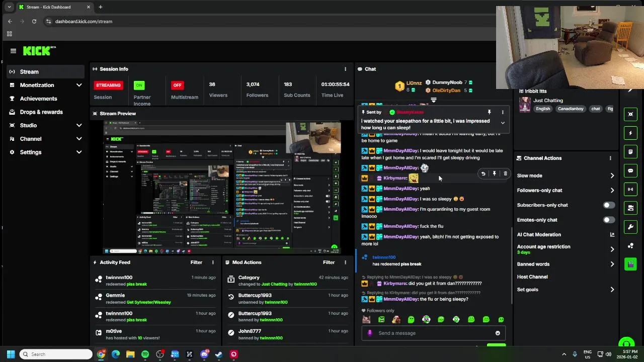
Task: Open the Achievements sidebar page
Action: click(45, 99)
